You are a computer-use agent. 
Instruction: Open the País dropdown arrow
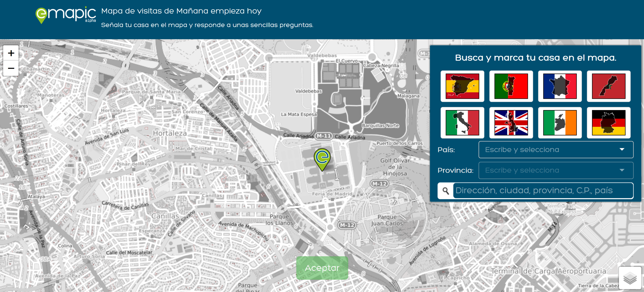(x=622, y=149)
